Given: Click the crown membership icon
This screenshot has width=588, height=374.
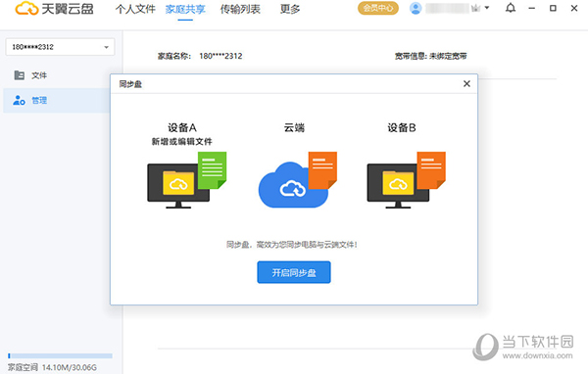Looking at the screenshot, I should pyautogui.click(x=476, y=8).
